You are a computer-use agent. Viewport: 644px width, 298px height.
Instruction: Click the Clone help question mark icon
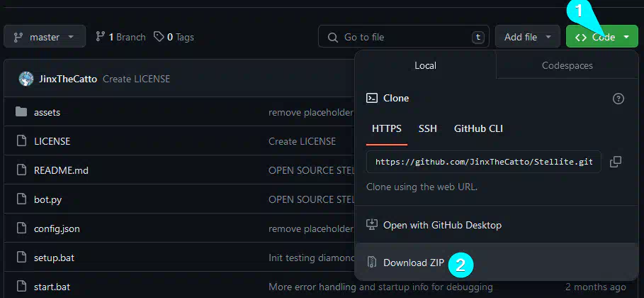pyautogui.click(x=618, y=99)
